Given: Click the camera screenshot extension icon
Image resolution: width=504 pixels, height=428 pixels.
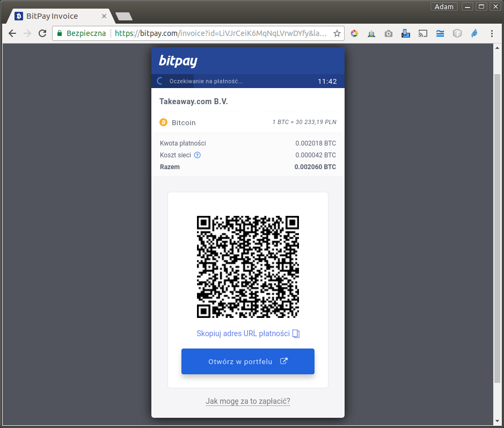Looking at the screenshot, I should (x=389, y=33).
